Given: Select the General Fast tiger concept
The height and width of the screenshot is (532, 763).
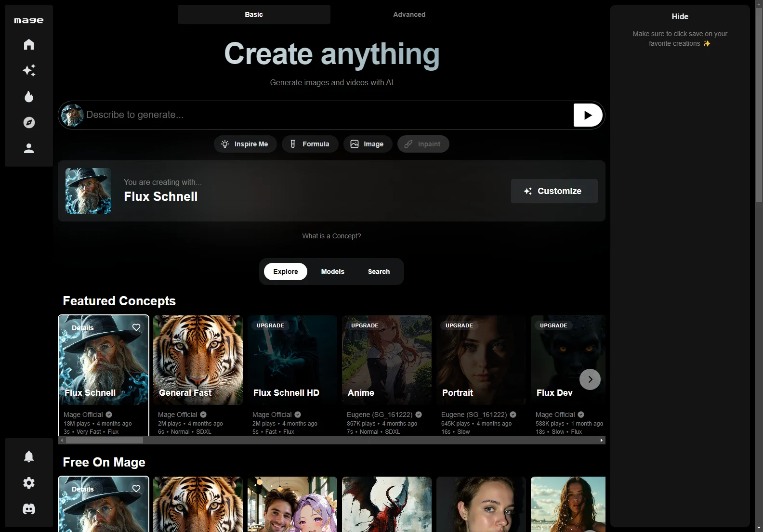Looking at the screenshot, I should (198, 360).
